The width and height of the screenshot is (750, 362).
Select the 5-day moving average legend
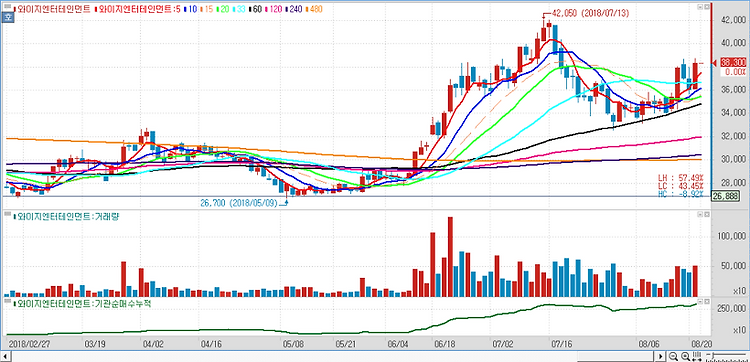[x=137, y=9]
